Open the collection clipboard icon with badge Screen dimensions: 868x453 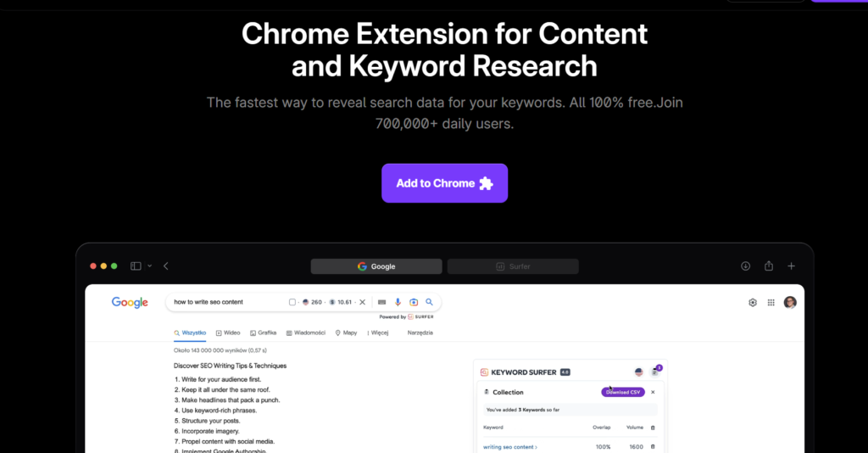click(656, 371)
